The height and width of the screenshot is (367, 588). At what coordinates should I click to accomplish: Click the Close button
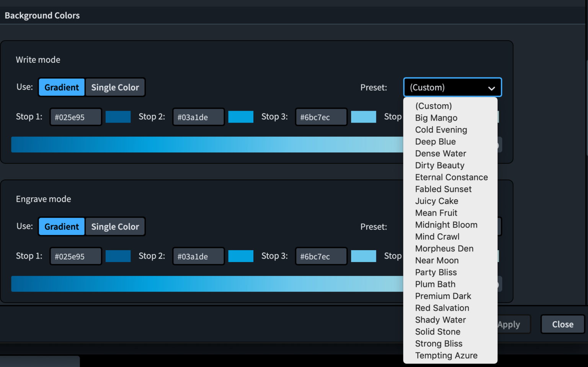pyautogui.click(x=562, y=324)
